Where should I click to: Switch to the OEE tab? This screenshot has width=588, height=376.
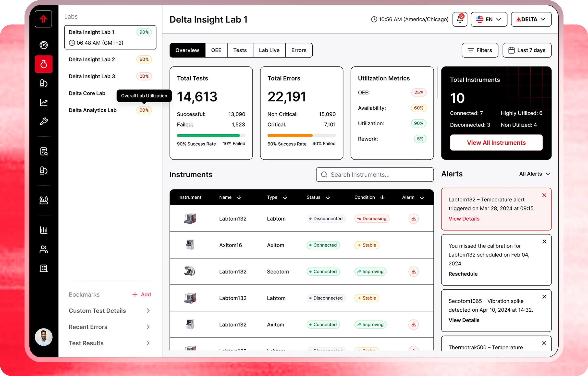216,50
